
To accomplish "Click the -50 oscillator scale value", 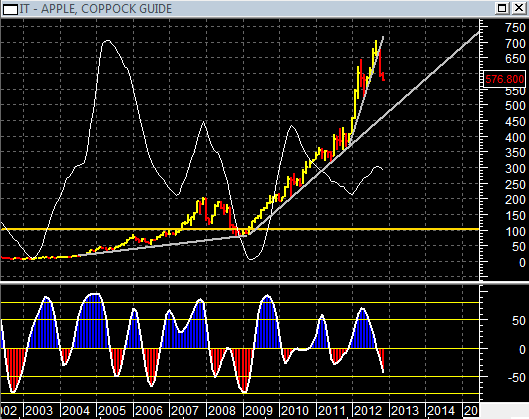I will (517, 378).
